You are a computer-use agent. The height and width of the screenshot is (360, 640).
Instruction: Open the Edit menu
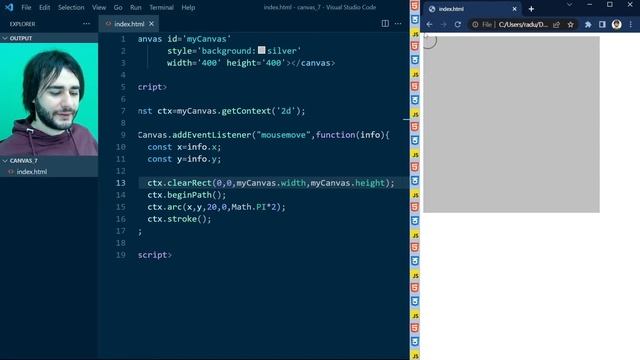44,7
